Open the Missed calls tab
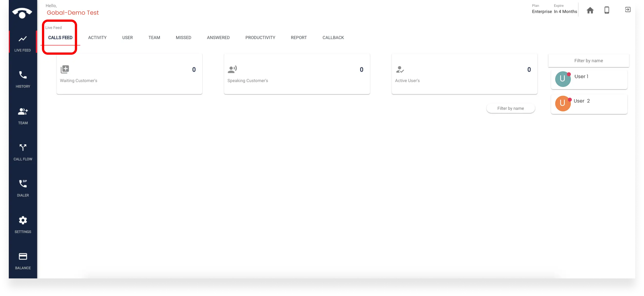The height and width of the screenshot is (296, 644). [183, 38]
